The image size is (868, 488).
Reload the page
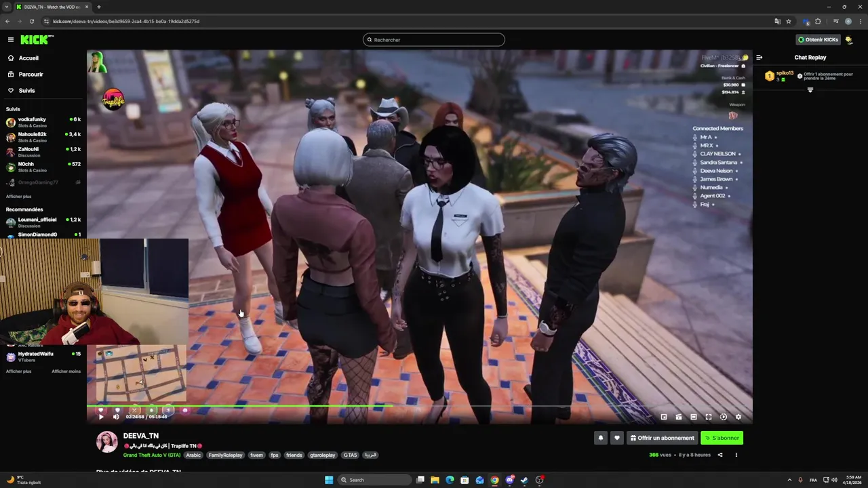(32, 21)
